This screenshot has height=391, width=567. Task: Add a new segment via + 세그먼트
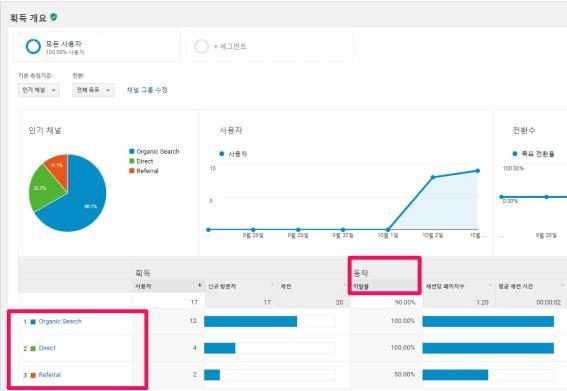pyautogui.click(x=230, y=46)
